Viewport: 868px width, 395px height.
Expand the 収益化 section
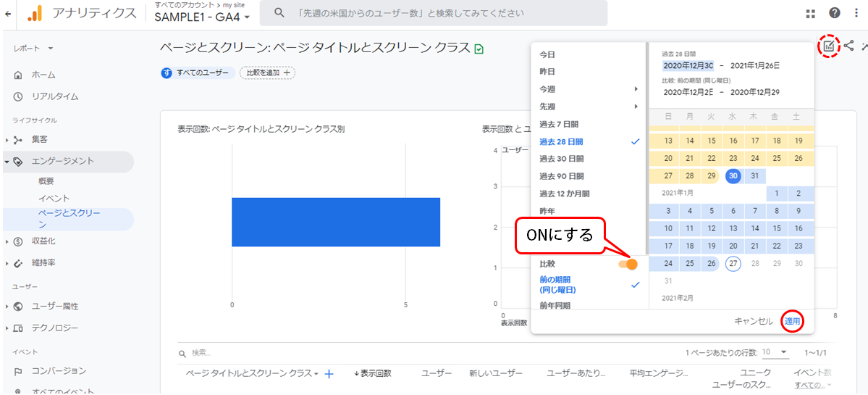pyautogui.click(x=7, y=241)
